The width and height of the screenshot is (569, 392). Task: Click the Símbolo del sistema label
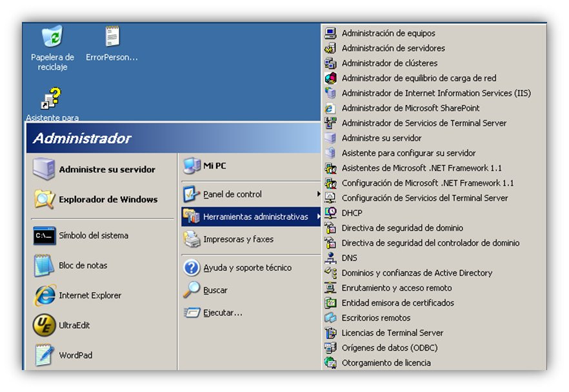tap(94, 235)
